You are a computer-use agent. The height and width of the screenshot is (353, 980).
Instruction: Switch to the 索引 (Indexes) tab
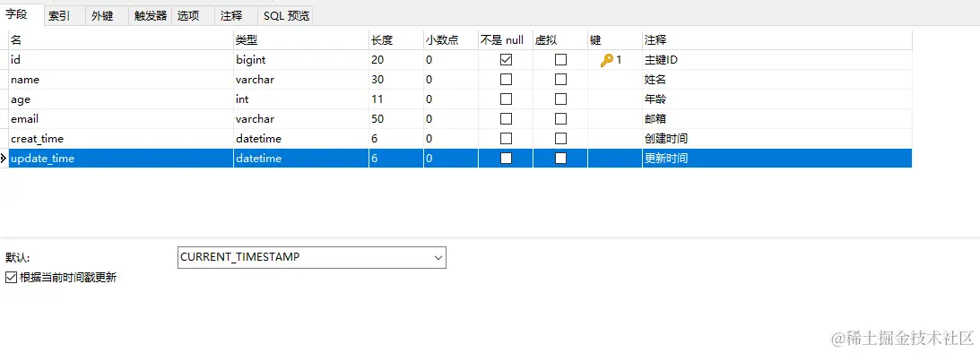pos(59,15)
